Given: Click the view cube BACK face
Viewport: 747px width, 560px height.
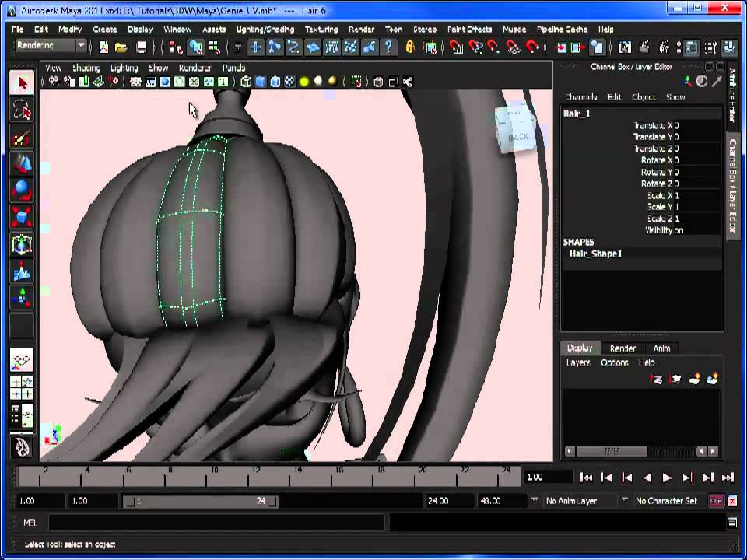Looking at the screenshot, I should tap(517, 137).
